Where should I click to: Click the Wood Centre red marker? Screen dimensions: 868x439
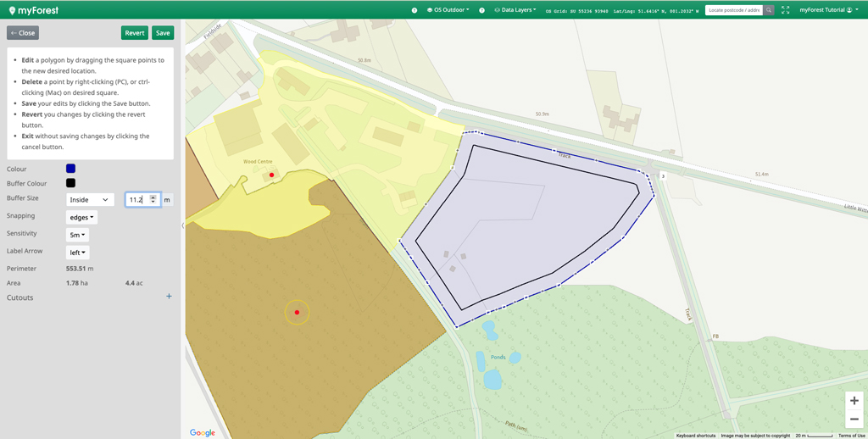(x=271, y=175)
